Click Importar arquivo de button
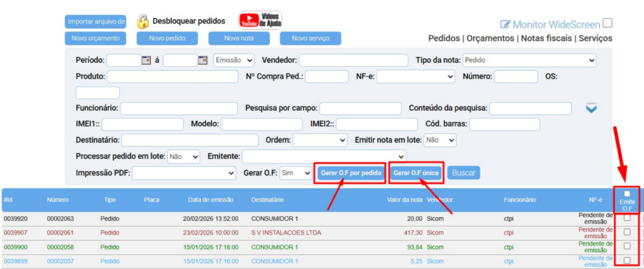The image size is (644, 269). pos(96,22)
